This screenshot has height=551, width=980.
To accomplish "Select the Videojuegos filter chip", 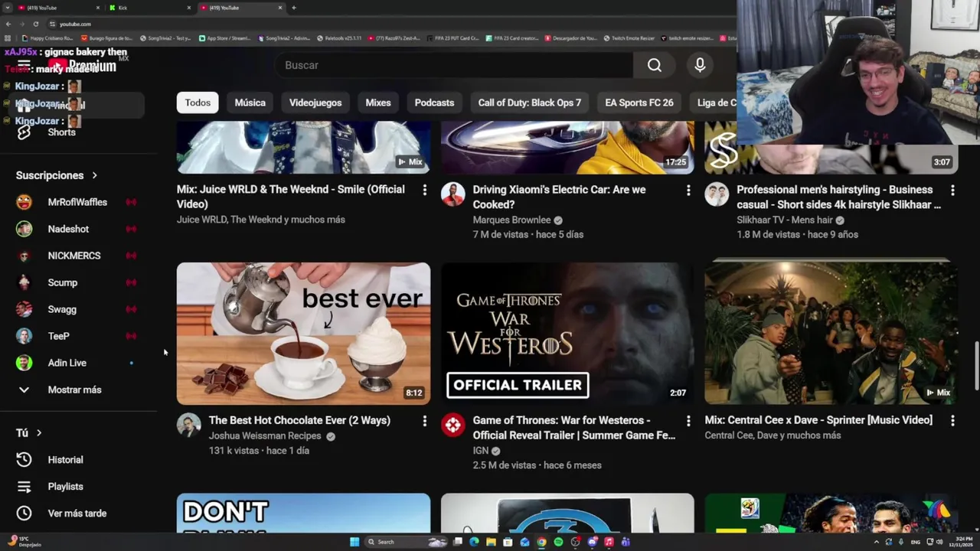I will point(315,103).
